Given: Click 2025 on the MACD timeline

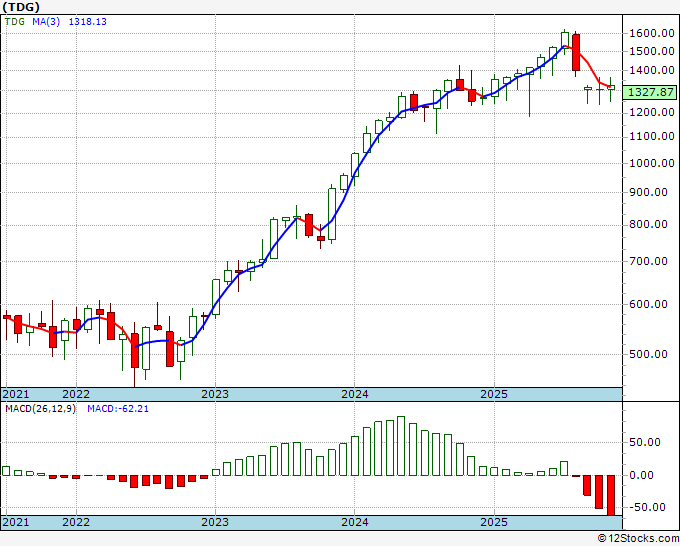Looking at the screenshot, I should pos(494,522).
